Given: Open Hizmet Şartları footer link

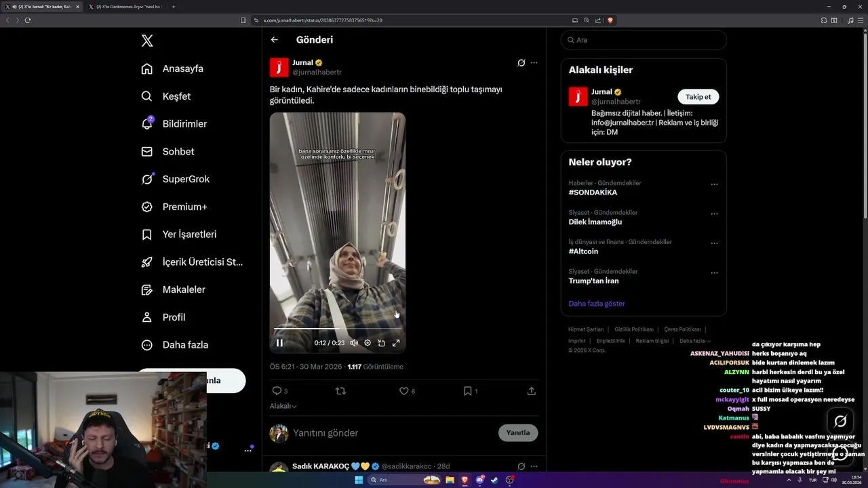Looking at the screenshot, I should pos(586,329).
